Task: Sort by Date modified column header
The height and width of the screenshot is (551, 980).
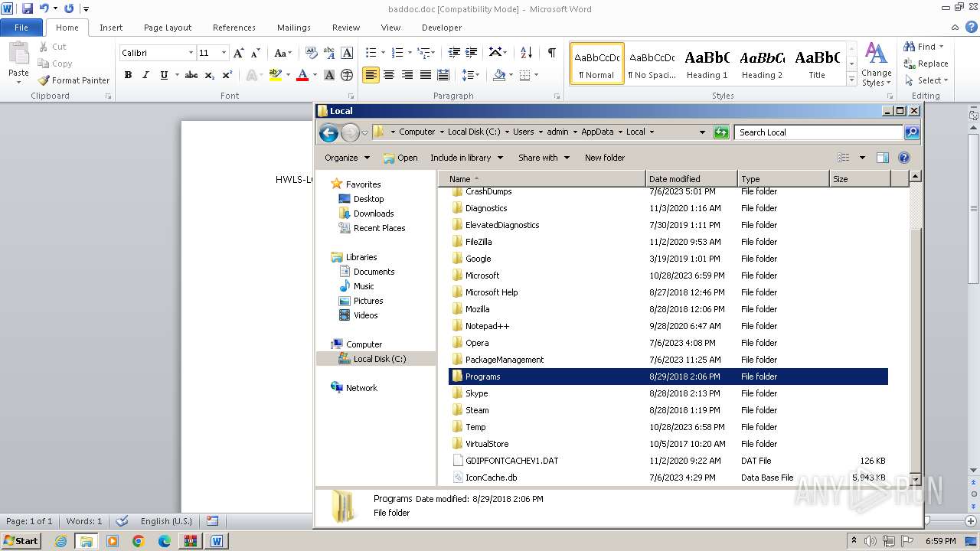Action: click(691, 179)
